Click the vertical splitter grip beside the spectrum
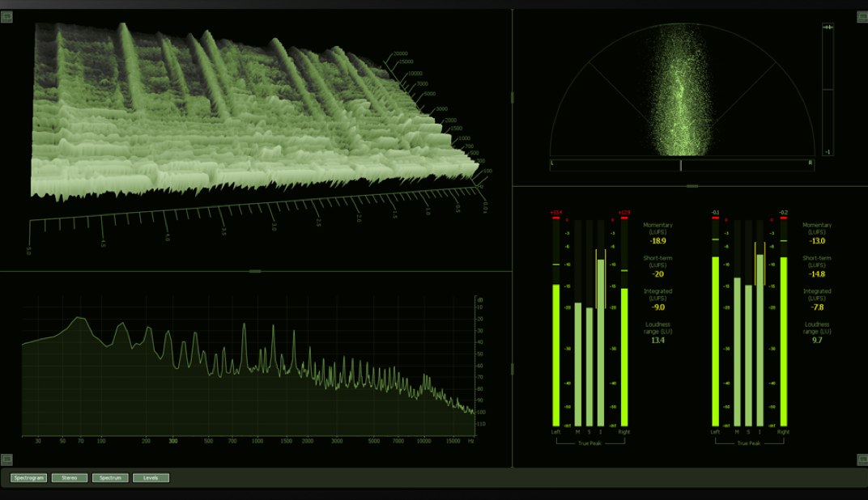Viewport: 868px width, 500px height. point(512,368)
